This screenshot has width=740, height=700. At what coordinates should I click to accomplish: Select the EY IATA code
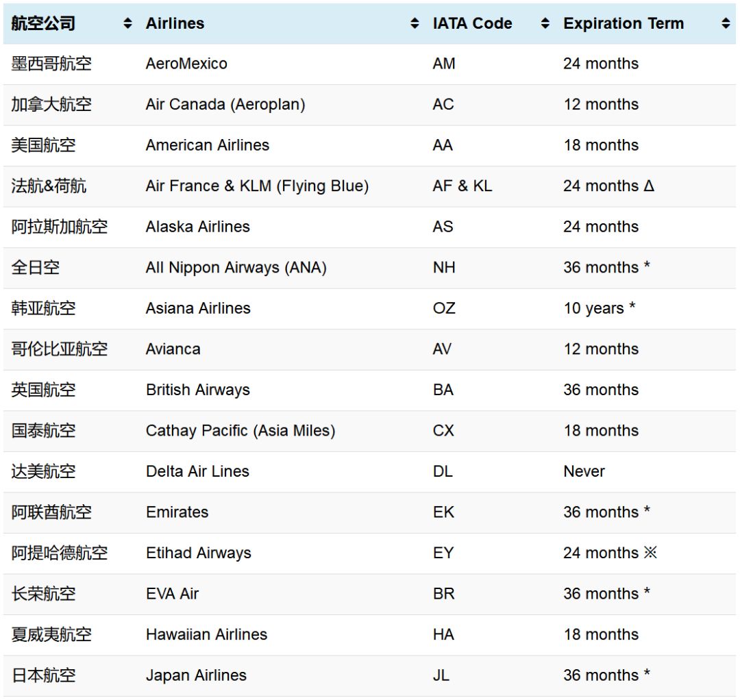click(443, 553)
